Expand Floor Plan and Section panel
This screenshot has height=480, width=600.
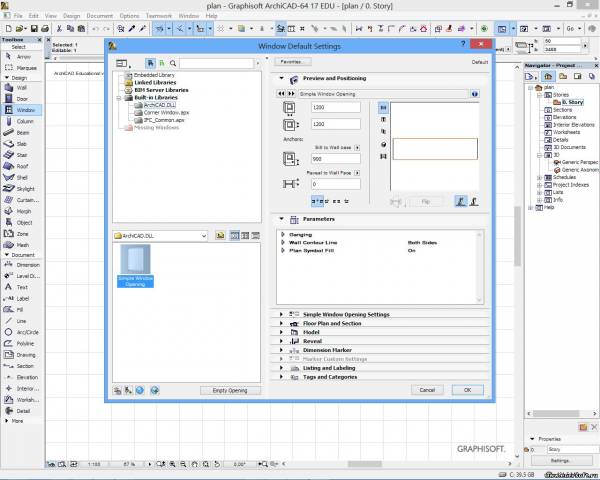pyautogui.click(x=281, y=323)
